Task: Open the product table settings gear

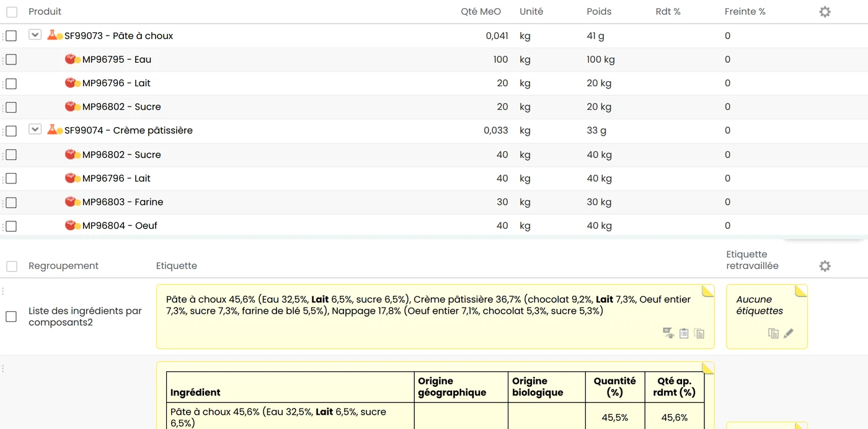Action: [825, 12]
